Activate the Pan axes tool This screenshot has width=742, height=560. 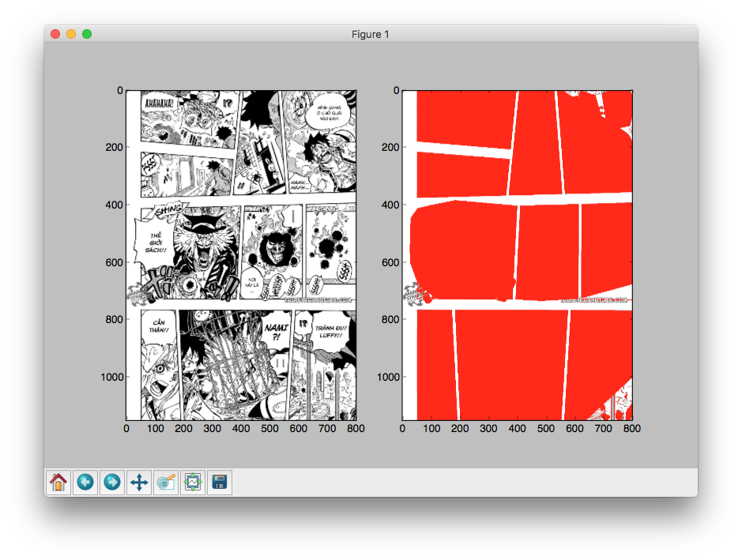tap(139, 483)
